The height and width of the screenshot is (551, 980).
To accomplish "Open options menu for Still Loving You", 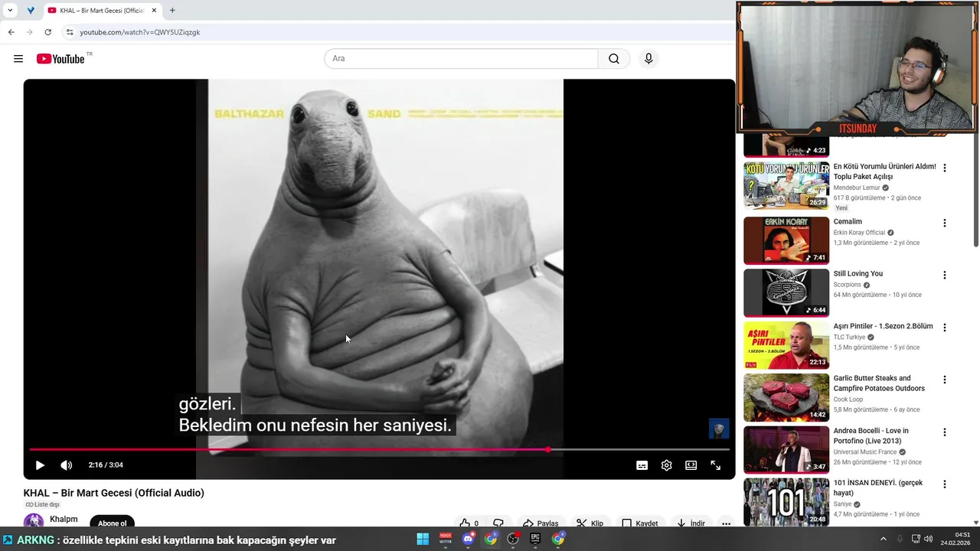I will (944, 275).
